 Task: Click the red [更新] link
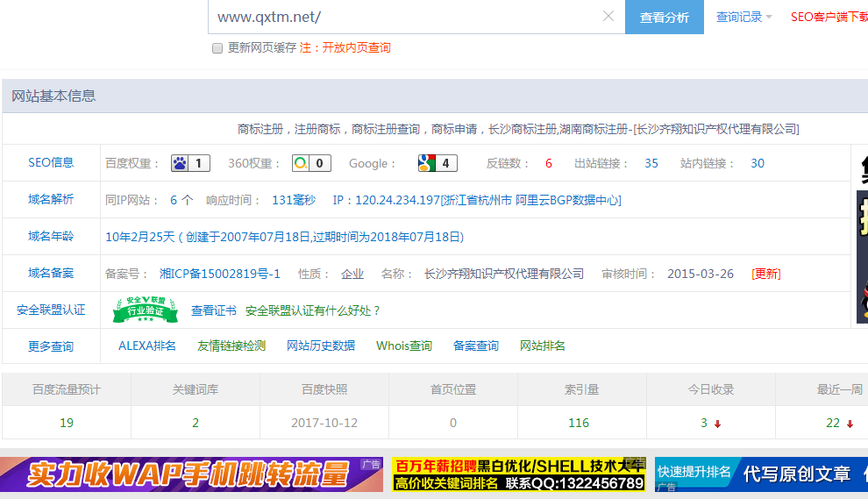click(766, 274)
